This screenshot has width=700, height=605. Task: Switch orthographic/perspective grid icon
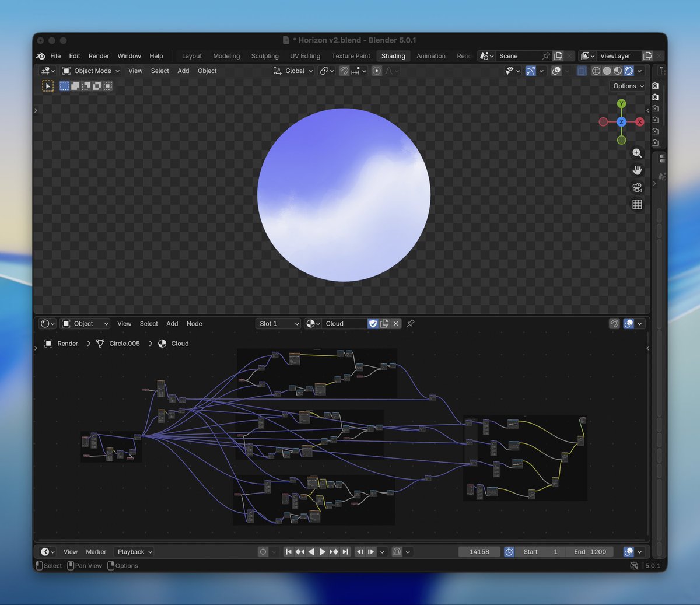(637, 204)
